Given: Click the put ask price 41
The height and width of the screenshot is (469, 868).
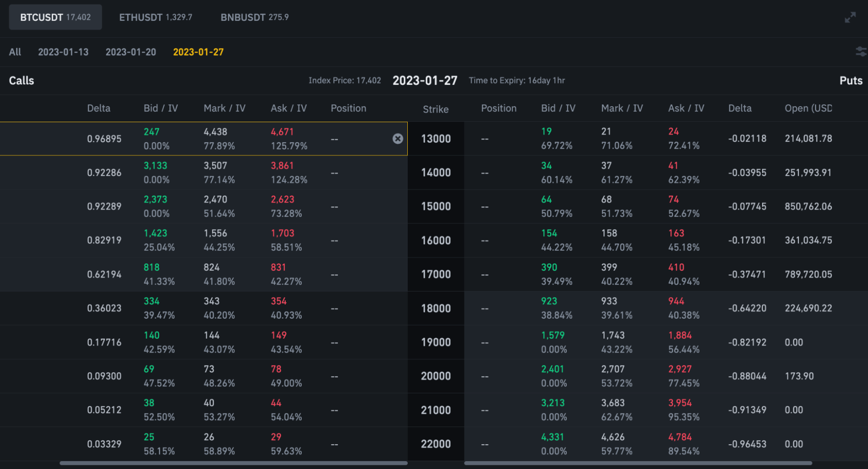Looking at the screenshot, I should point(673,166).
